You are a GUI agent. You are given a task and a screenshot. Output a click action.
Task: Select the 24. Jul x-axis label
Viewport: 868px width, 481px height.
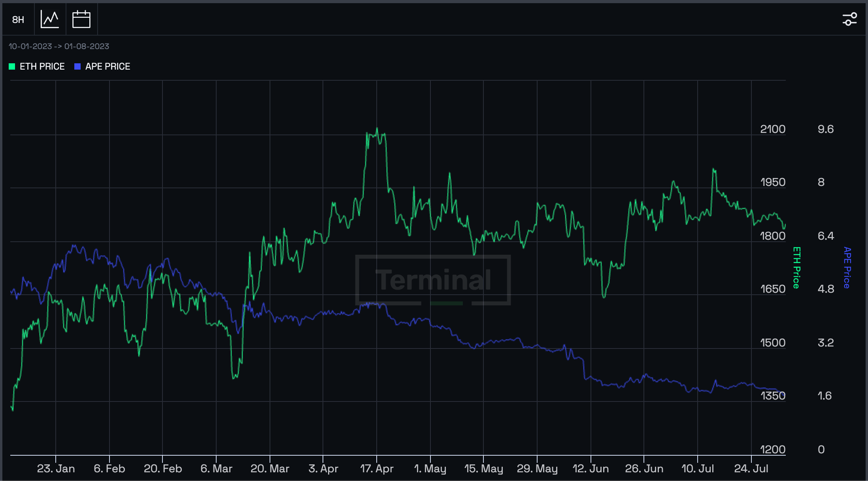click(751, 469)
